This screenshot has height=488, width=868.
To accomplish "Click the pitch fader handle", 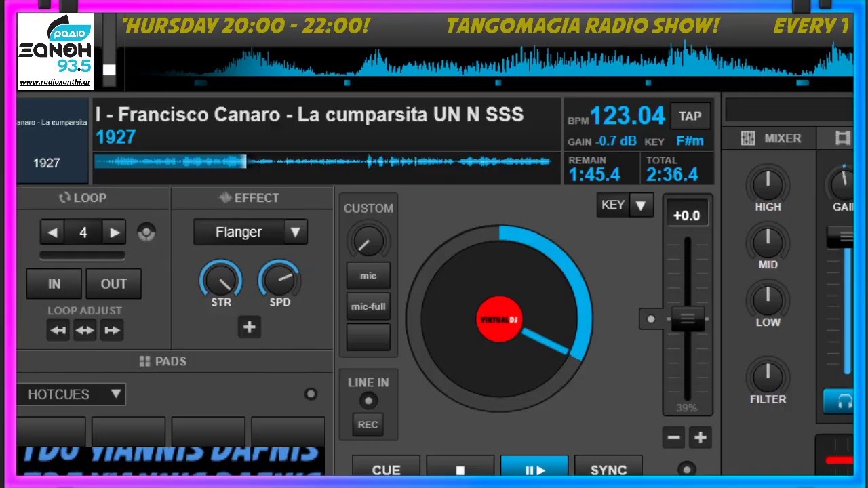I will tap(688, 319).
